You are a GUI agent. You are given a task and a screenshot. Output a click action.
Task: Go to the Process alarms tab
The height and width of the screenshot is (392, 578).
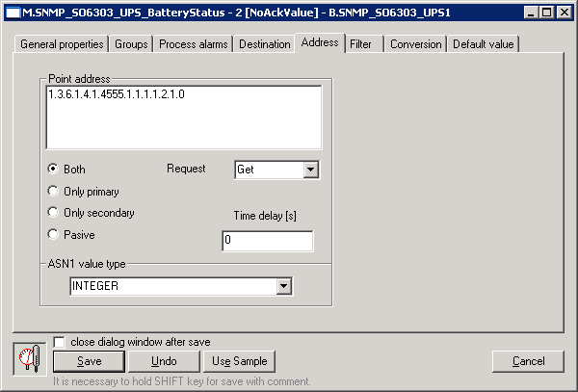point(193,44)
